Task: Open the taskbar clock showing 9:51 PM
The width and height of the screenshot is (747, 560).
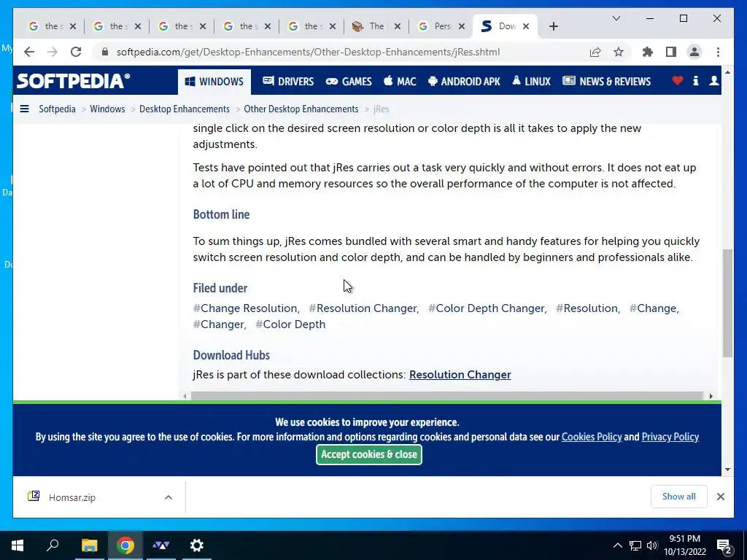Action: (685, 545)
